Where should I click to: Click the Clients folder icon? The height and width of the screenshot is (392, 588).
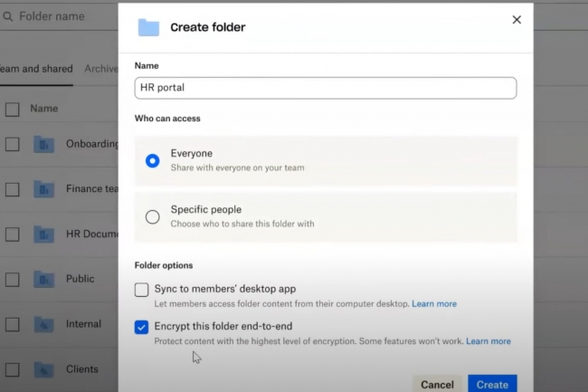click(x=43, y=369)
